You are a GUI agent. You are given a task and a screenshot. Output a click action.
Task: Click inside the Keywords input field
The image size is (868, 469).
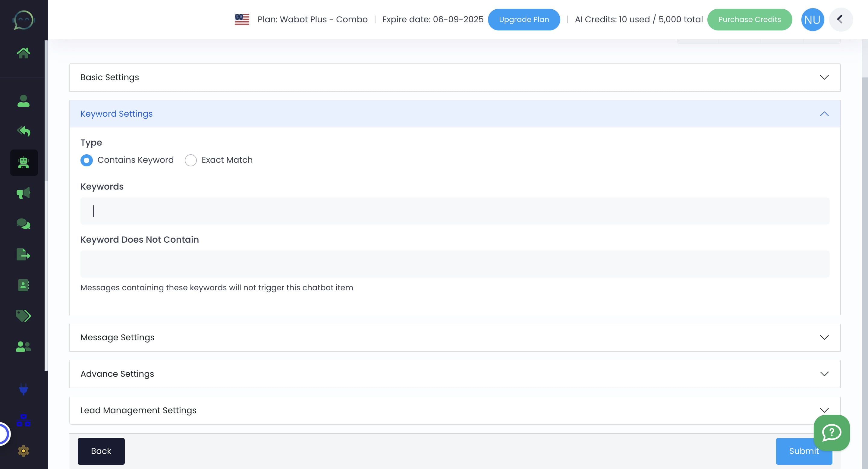pyautogui.click(x=454, y=211)
